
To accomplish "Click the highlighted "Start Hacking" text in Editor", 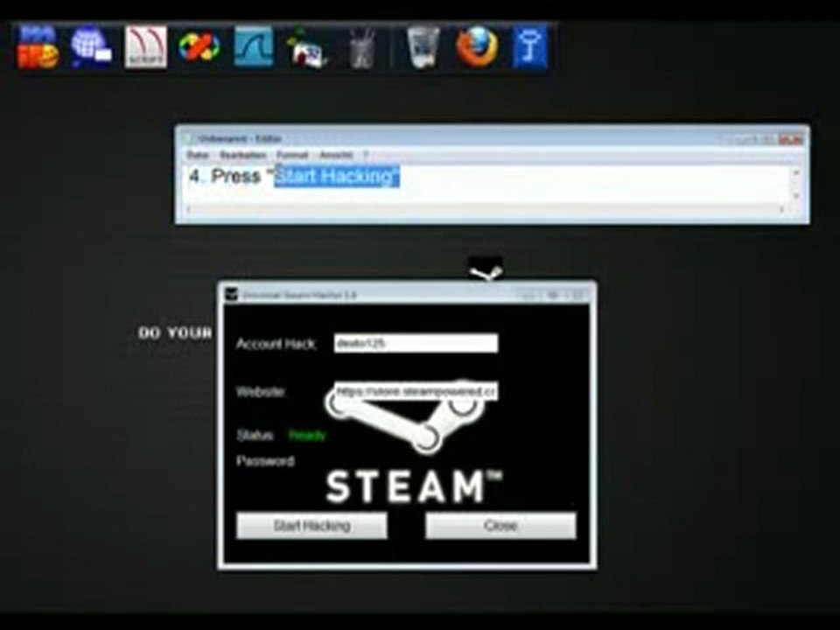I will click(x=337, y=176).
